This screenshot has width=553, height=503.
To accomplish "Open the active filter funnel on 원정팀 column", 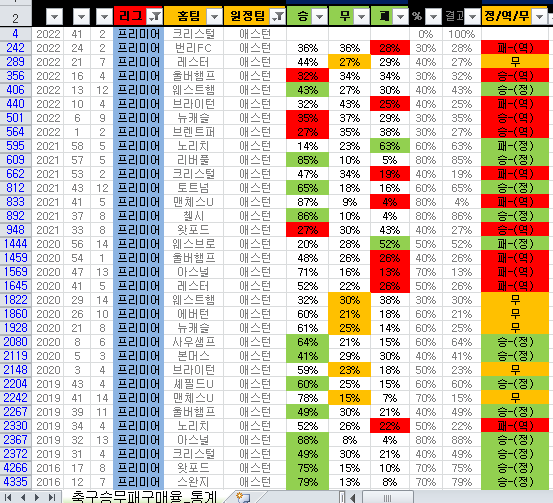I will [278, 16].
